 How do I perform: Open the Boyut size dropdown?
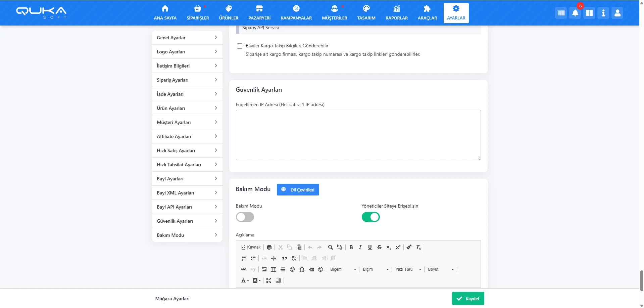(x=441, y=269)
